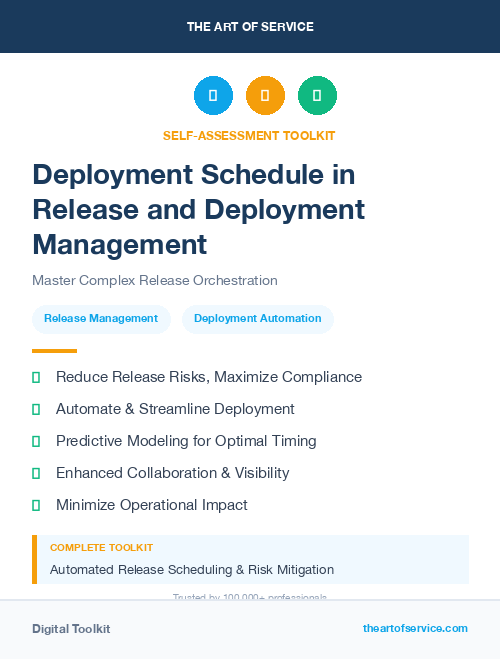
Task: Click bullet icon beside 'Predictive Modeling'
Action: [x=36, y=441]
